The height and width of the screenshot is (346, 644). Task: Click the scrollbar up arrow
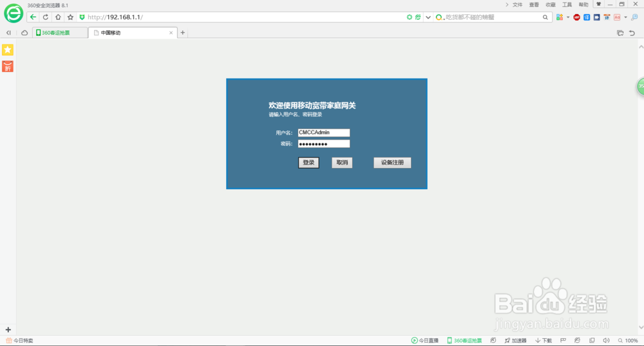pos(641,47)
